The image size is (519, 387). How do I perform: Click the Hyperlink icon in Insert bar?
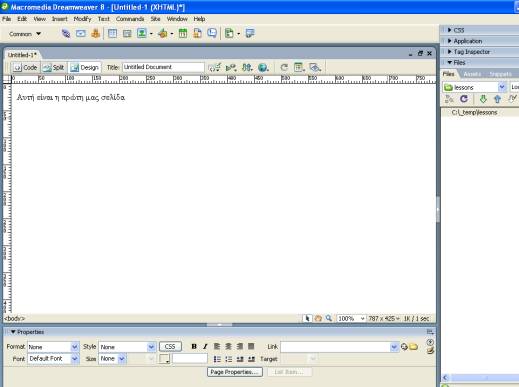[x=66, y=33]
